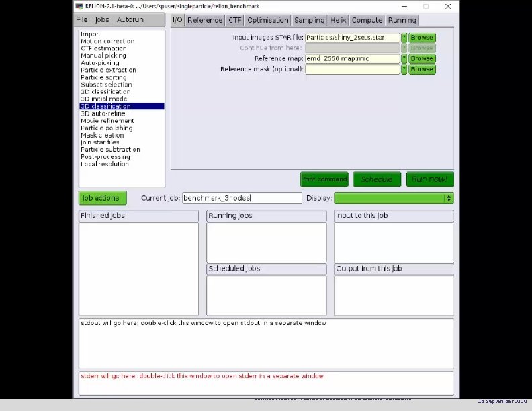The width and height of the screenshot is (532, 411).
Task: Select Local resolution job type
Action: click(122, 164)
